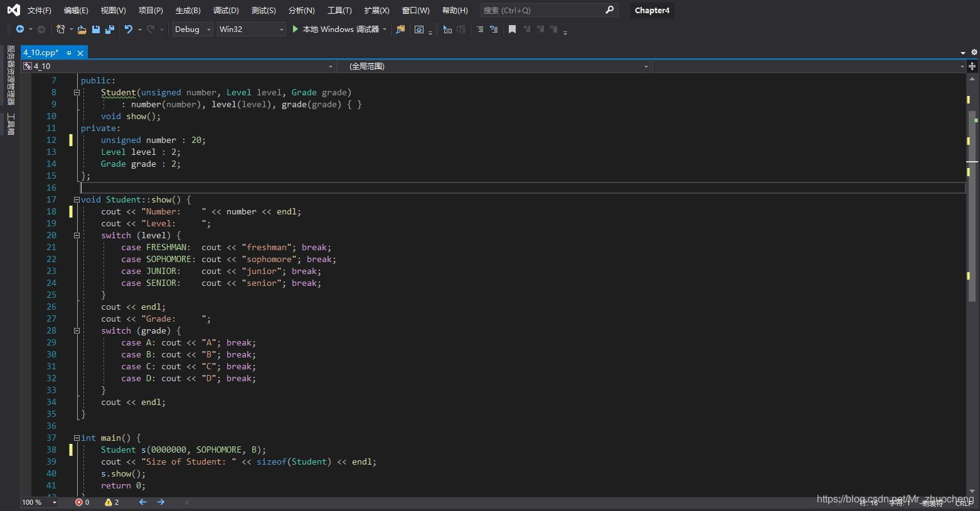Screen dimensions: 980x511
Task: Open the 扩展(X) menu
Action: (x=376, y=10)
